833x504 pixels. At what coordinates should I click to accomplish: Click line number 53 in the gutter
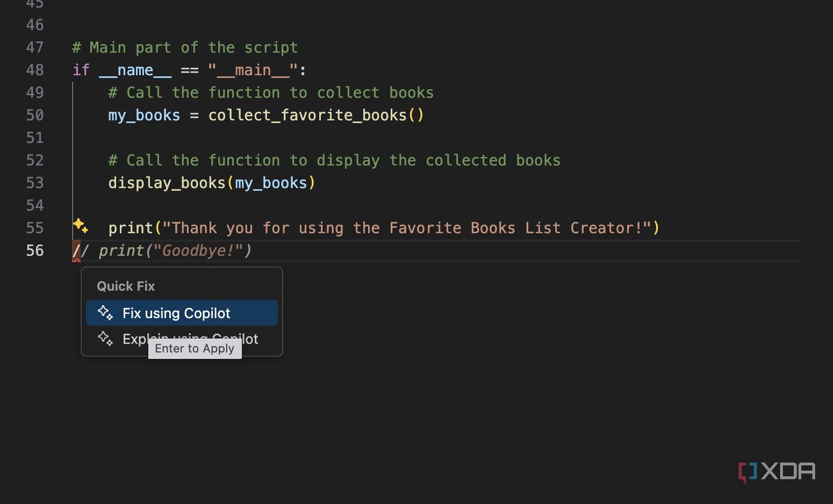(35, 183)
